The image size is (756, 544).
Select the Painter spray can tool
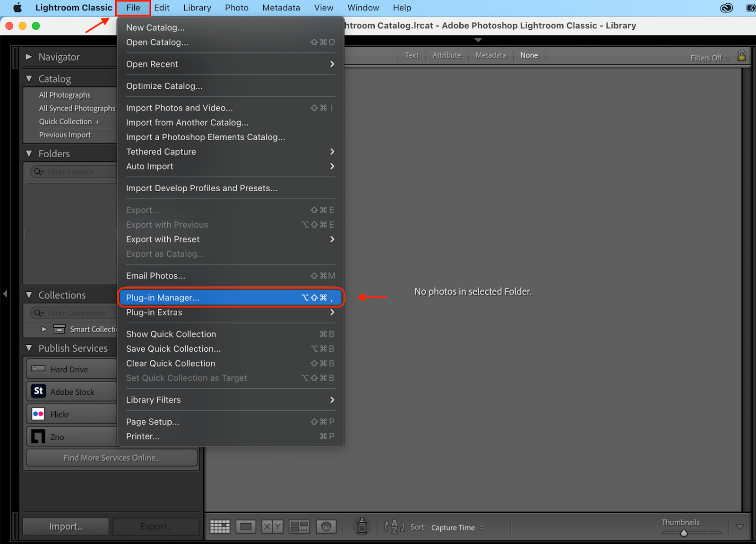point(362,526)
